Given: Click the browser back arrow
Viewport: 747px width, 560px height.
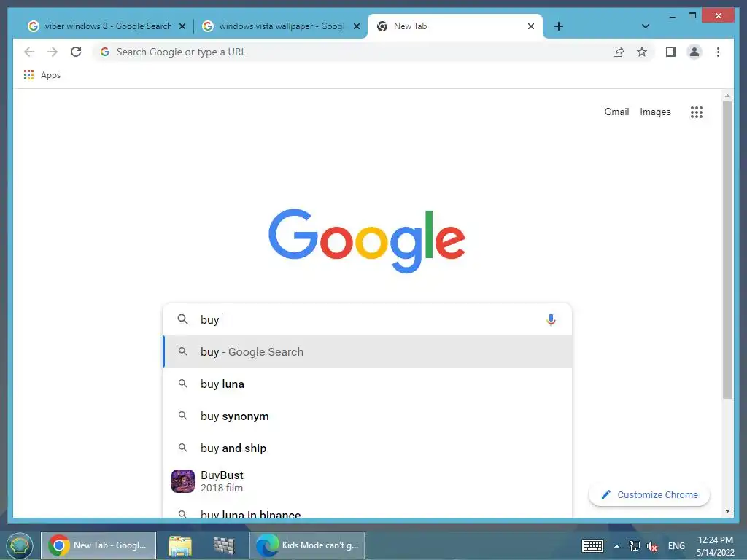Looking at the screenshot, I should click(29, 52).
